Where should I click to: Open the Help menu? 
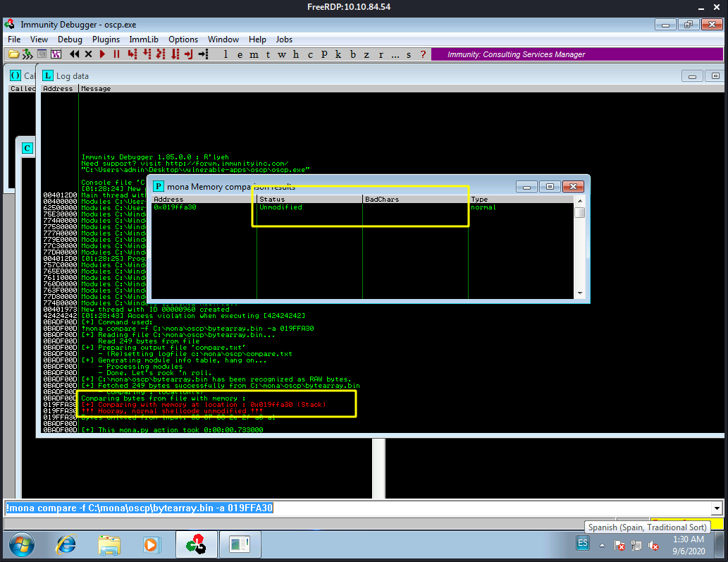tap(257, 39)
